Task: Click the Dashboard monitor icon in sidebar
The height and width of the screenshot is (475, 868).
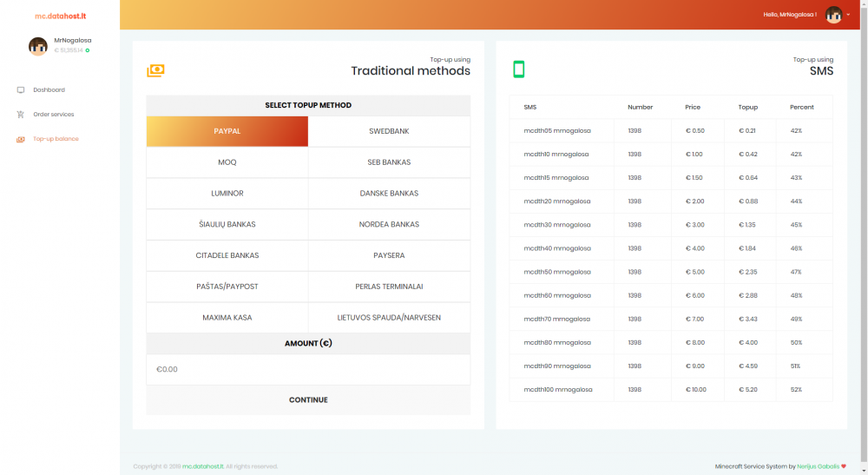Action: click(x=21, y=89)
